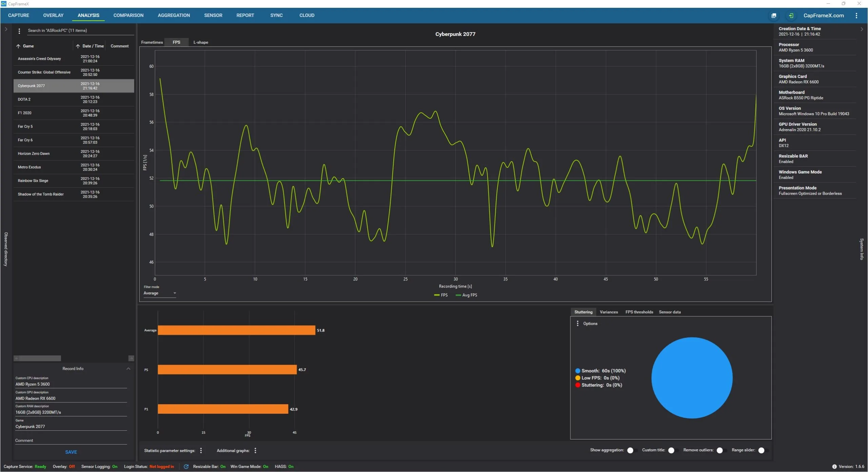Click the Options three-dot menu in Stuttering panel
Viewport: 868px width, 472px height.
coord(577,323)
